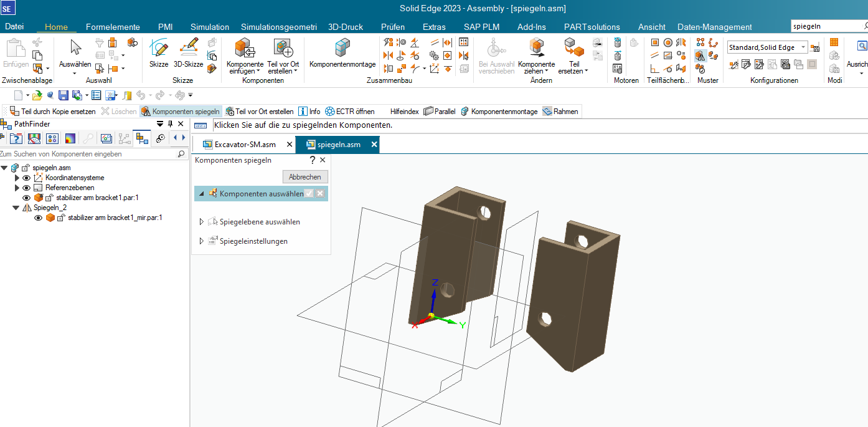
Task: Hide stabilizer arm bracket1.par:1 via eye
Action: pos(26,198)
